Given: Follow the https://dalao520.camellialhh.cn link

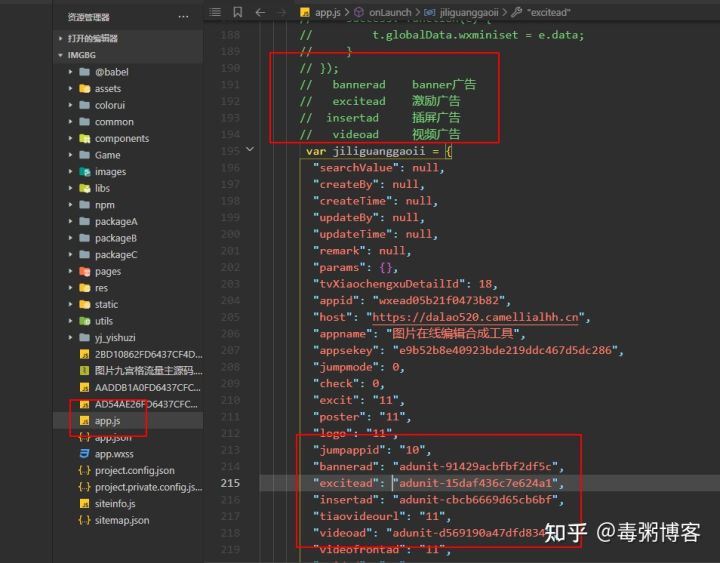Looking at the screenshot, I should point(475,317).
